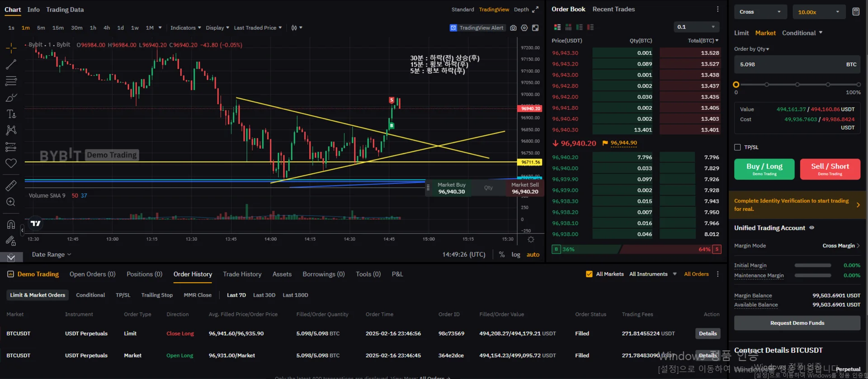
Task: Open the Indicators dropdown
Action: coord(185,28)
